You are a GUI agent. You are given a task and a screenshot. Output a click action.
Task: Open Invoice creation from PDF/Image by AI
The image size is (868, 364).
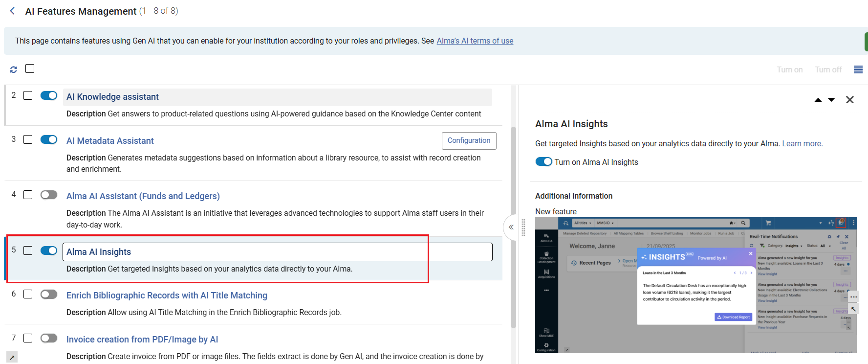pyautogui.click(x=142, y=340)
